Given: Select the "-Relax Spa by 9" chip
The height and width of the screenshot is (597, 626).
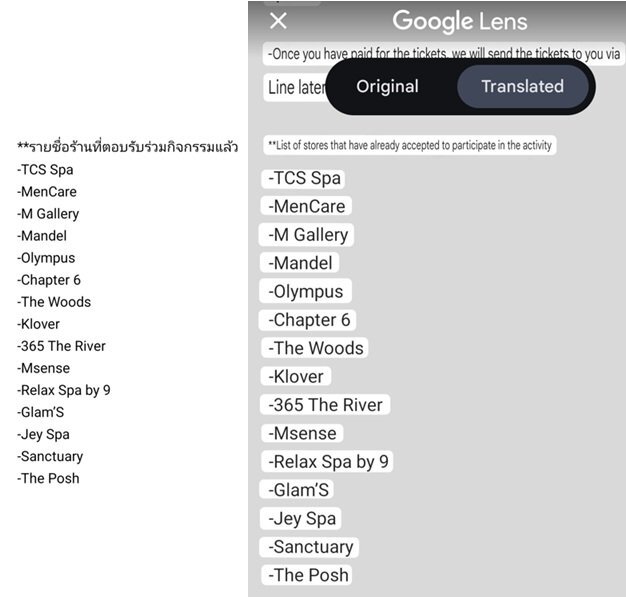Looking at the screenshot, I should point(327,462).
